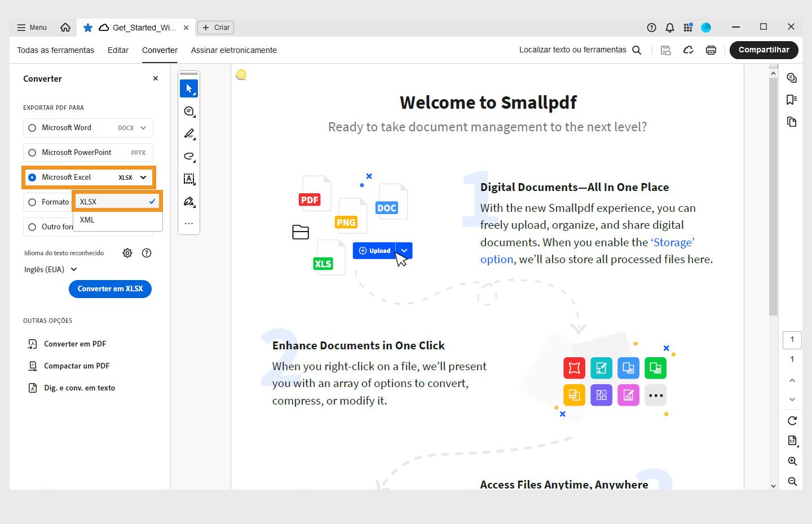Open the apps grid icon

point(688,28)
